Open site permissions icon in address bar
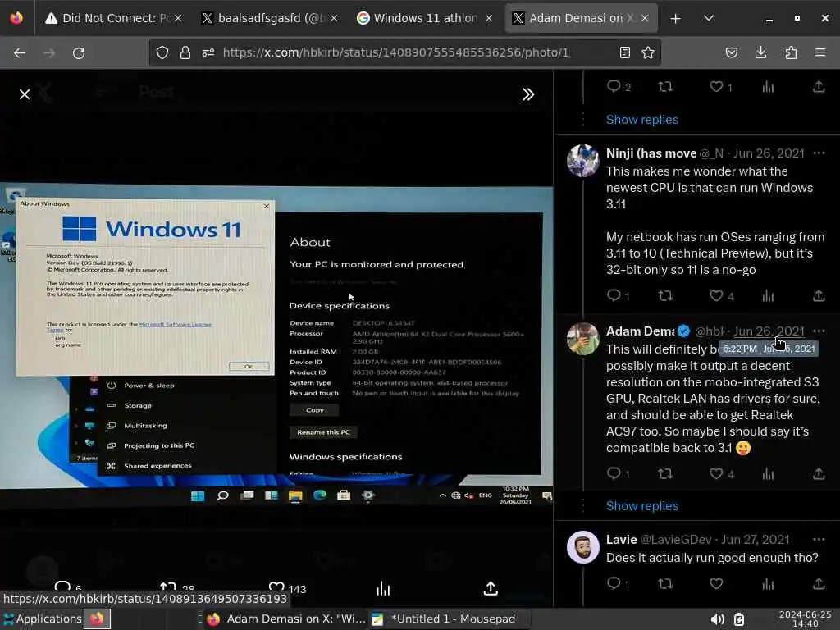The image size is (840, 630). (208, 52)
